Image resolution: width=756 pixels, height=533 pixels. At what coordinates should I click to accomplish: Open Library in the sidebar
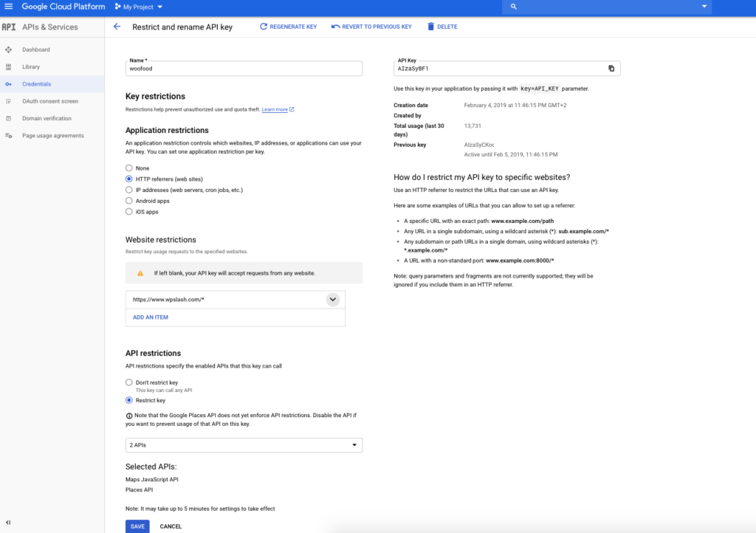tap(52, 67)
